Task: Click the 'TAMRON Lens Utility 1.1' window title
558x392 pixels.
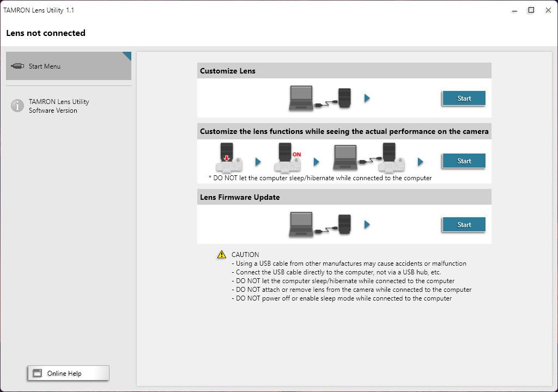Action: (x=39, y=10)
